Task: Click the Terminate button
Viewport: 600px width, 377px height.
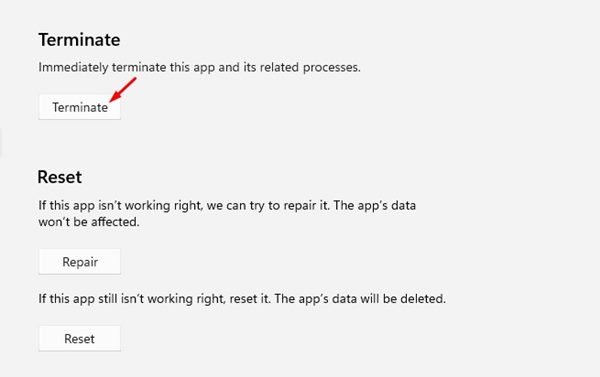Action: click(x=80, y=107)
